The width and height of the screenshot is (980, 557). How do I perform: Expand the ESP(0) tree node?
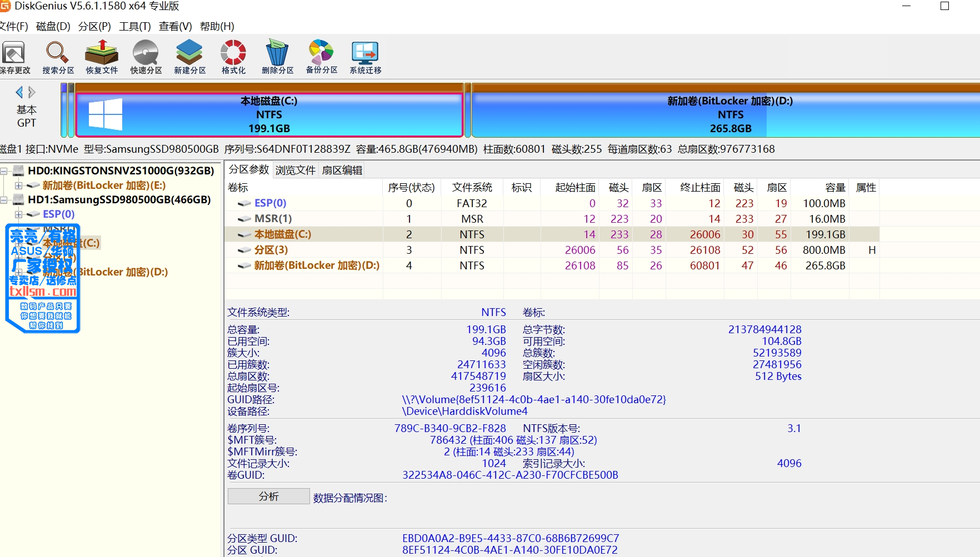[x=18, y=214]
